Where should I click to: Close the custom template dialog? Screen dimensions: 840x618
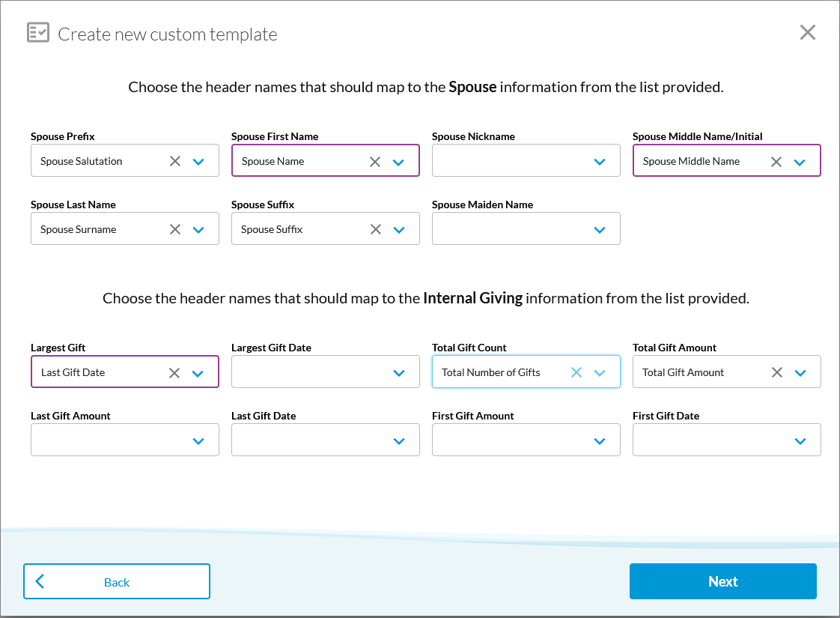[x=807, y=32]
